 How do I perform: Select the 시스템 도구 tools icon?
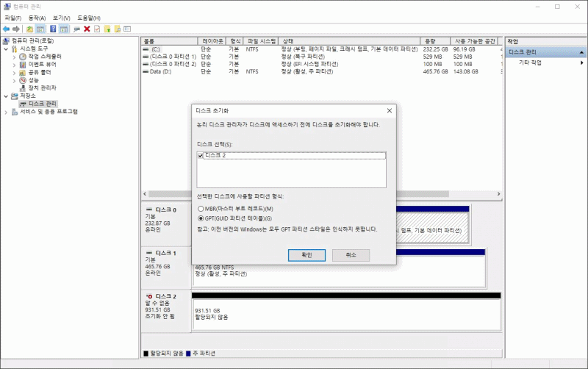(15, 49)
